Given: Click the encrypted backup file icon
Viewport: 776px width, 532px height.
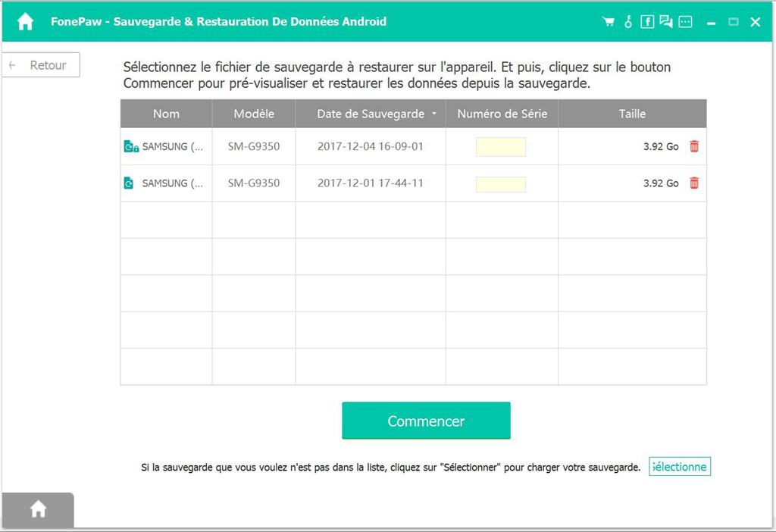Looking at the screenshot, I should coord(130,146).
